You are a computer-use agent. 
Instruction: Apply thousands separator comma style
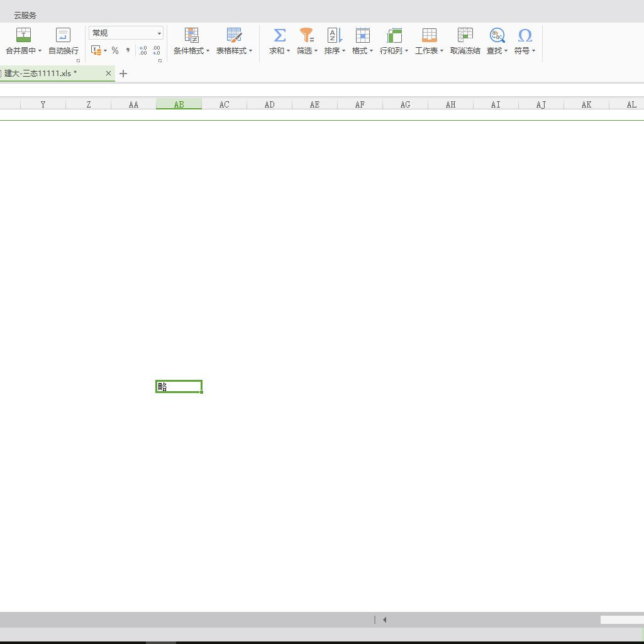coord(128,50)
